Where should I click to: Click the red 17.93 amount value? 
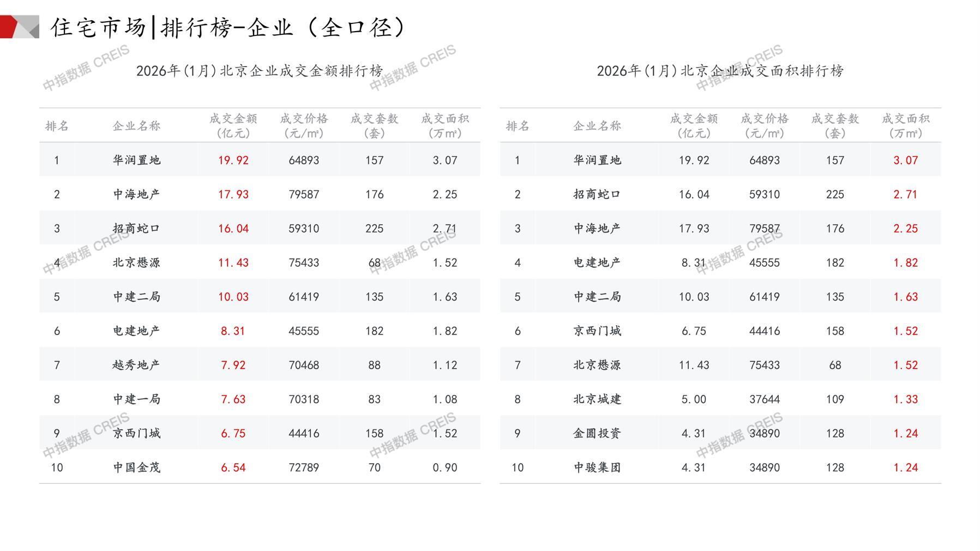click(233, 194)
